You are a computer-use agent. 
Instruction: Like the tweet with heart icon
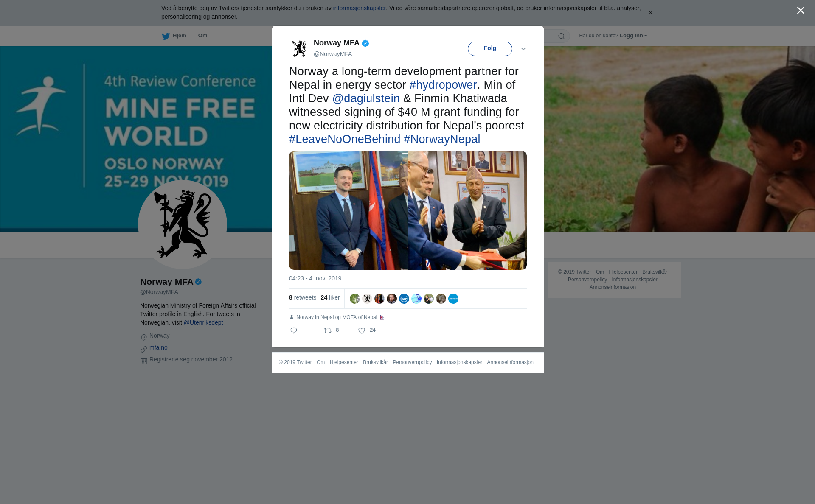362,330
